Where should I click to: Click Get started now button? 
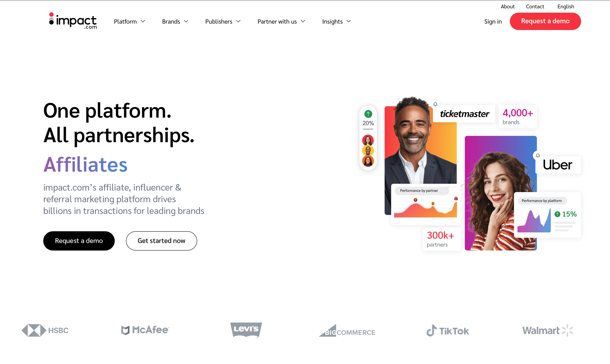pyautogui.click(x=161, y=241)
